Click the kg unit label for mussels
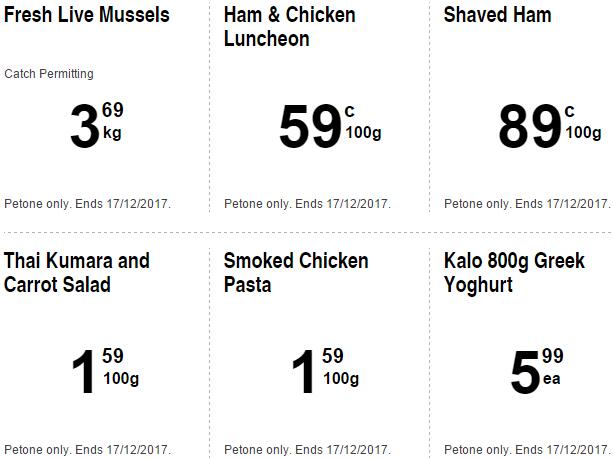 click(112, 134)
